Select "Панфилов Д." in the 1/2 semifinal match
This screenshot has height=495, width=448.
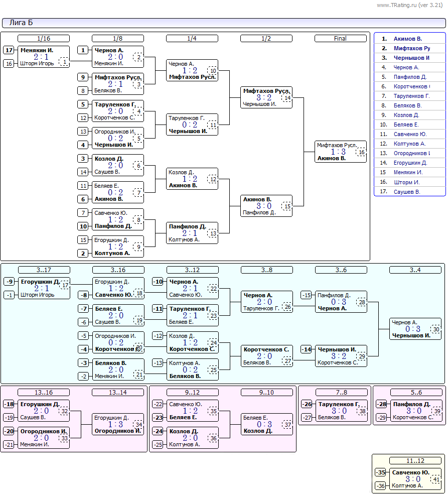coord(259,213)
